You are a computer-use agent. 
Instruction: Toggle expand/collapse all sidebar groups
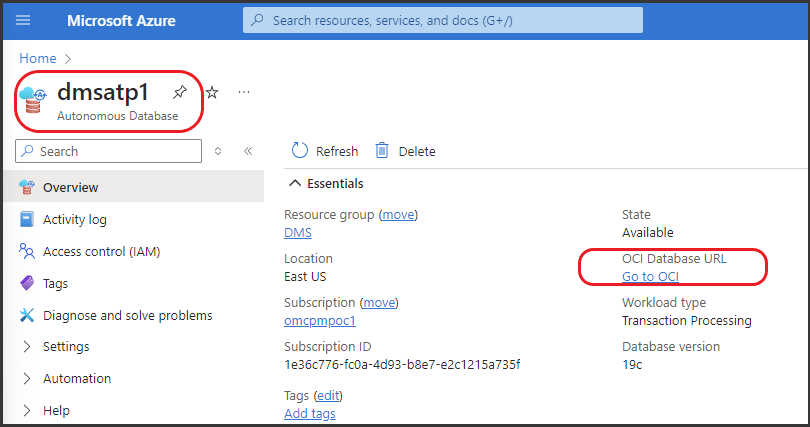[x=218, y=151]
